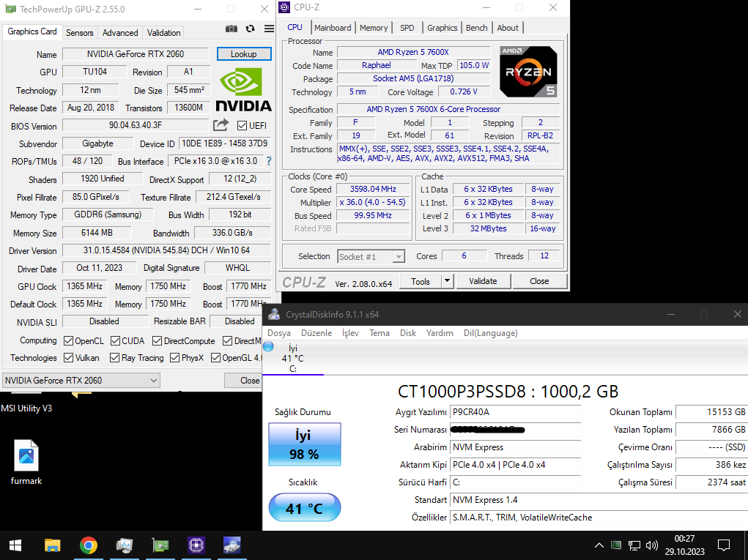Open the Dosya menu in CrystalDiskInfo
The height and width of the screenshot is (560, 748).
click(x=279, y=332)
